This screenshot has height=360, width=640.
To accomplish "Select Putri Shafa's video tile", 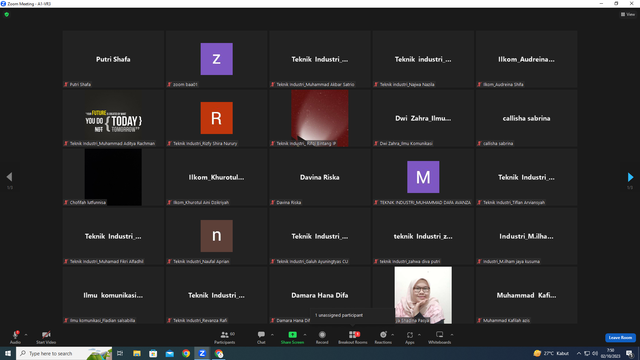I will click(113, 59).
